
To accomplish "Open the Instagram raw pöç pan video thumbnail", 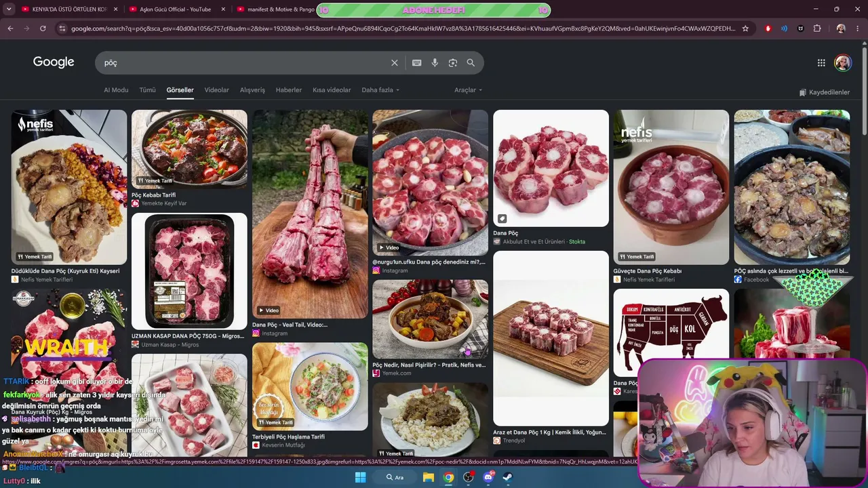I will 430,182.
